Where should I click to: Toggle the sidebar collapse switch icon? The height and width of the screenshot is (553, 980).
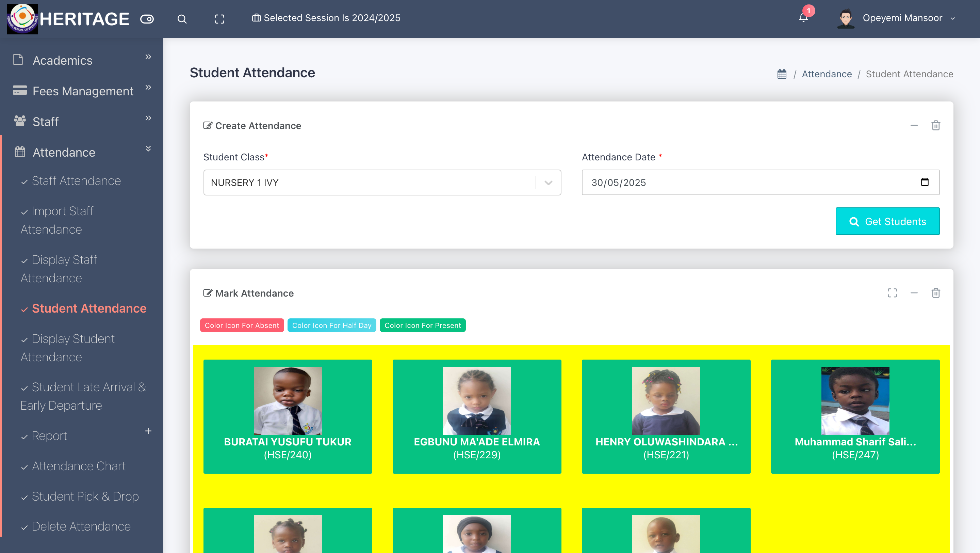point(147,19)
